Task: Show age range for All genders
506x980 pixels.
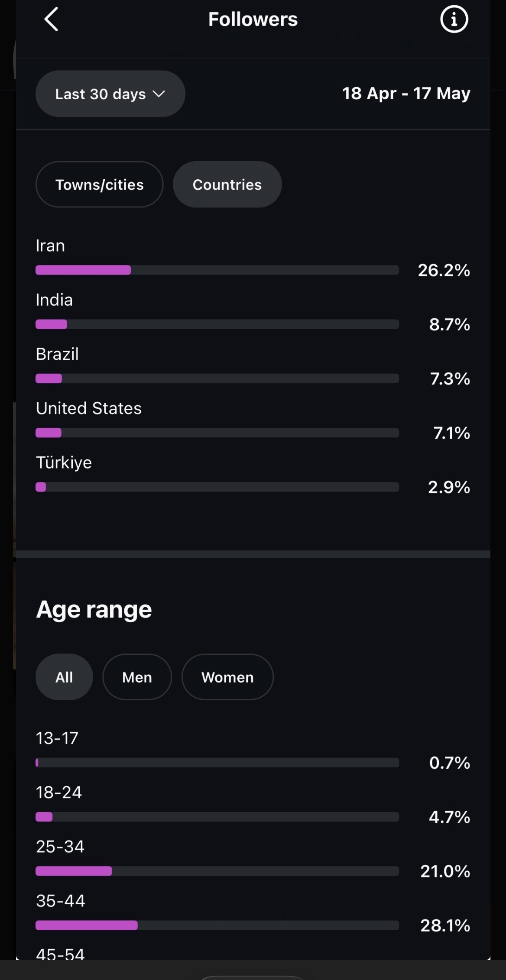Action: click(x=64, y=677)
